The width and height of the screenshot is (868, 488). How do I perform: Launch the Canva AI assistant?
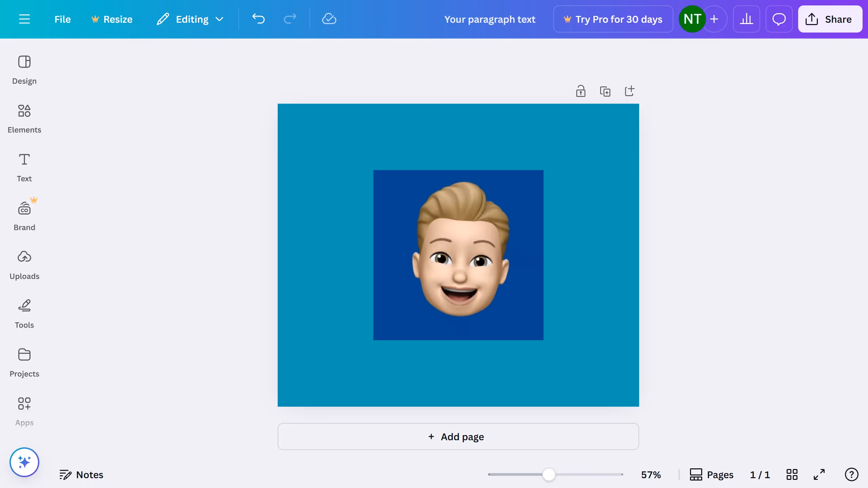click(24, 462)
